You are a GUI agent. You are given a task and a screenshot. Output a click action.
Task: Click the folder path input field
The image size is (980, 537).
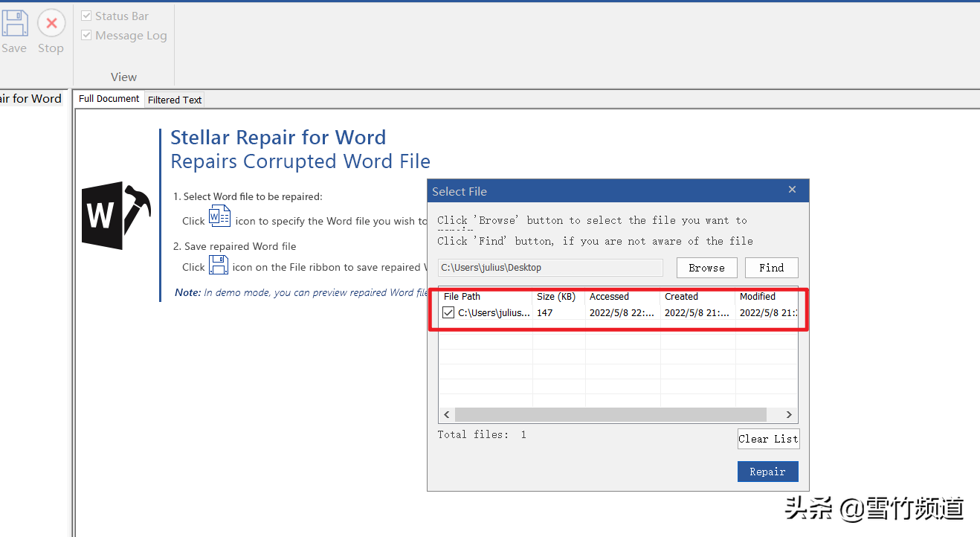coord(549,268)
